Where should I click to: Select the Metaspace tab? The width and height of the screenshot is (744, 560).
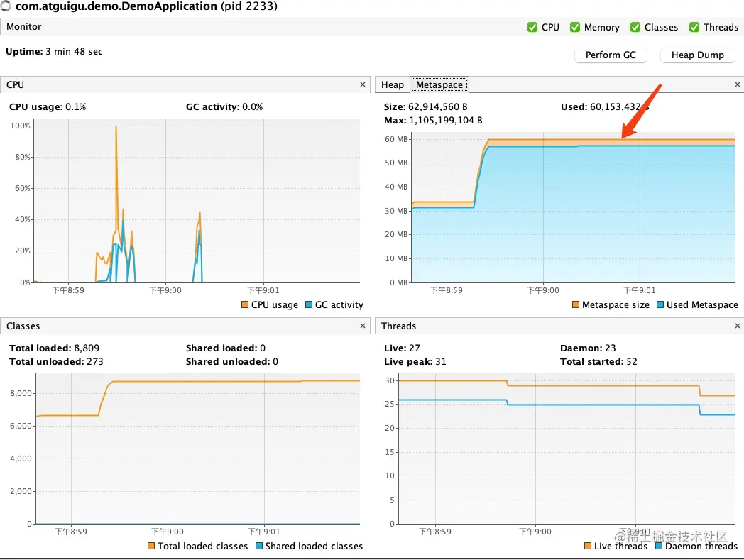439,84
